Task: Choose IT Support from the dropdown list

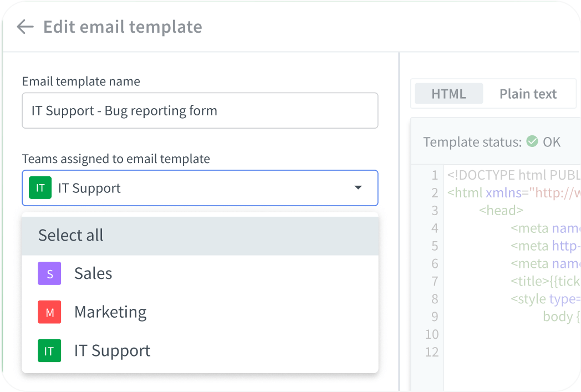Action: tap(111, 350)
